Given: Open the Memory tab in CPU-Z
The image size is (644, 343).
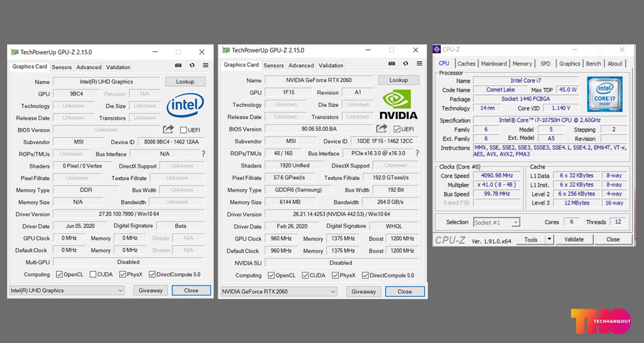Looking at the screenshot, I should 522,64.
